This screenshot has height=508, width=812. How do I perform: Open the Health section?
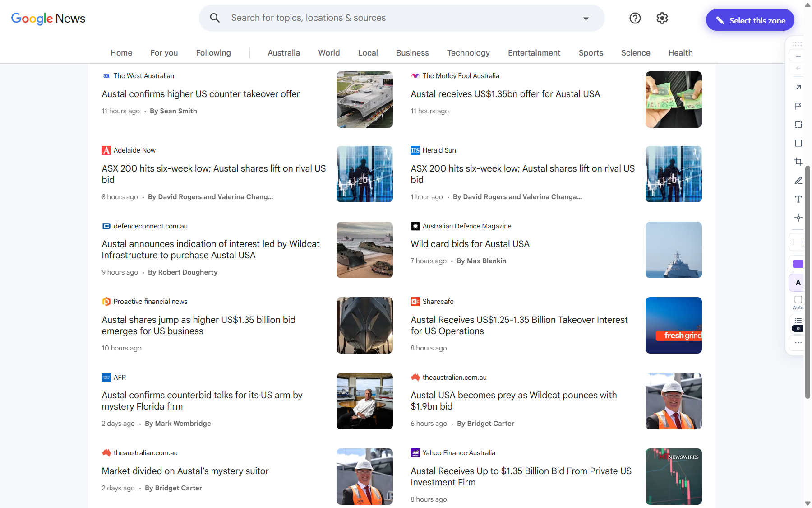coord(681,53)
